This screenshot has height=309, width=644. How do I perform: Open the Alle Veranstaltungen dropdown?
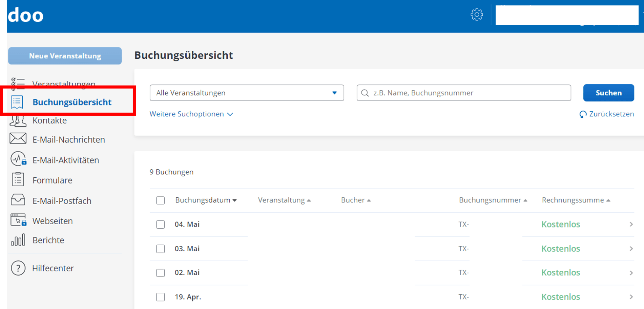coord(247,93)
